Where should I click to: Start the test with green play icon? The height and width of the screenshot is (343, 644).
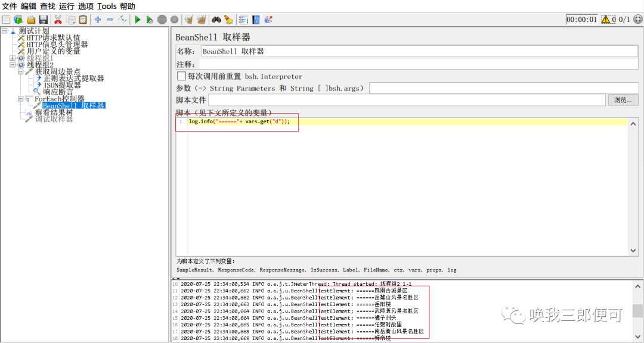tap(138, 19)
